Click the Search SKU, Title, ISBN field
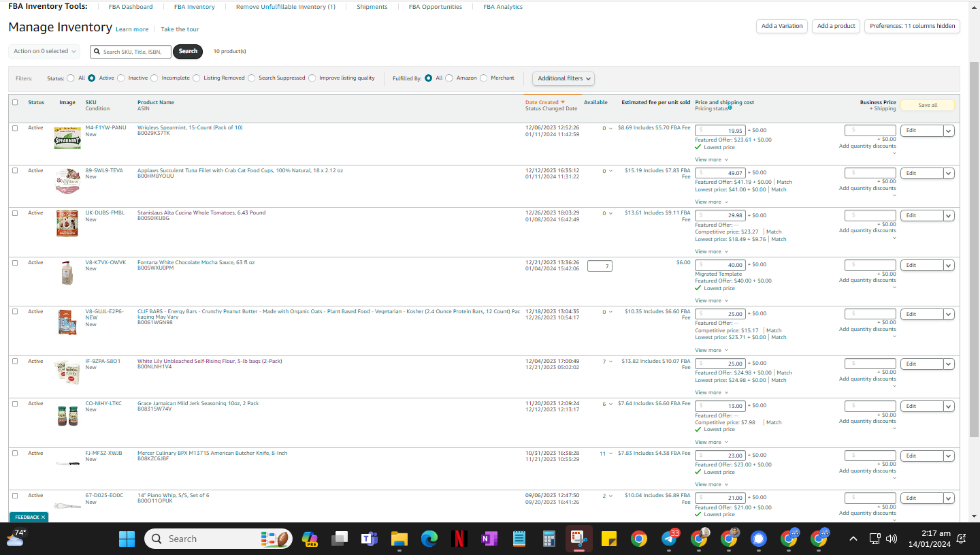Image resolution: width=980 pixels, height=555 pixels. [x=131, y=51]
